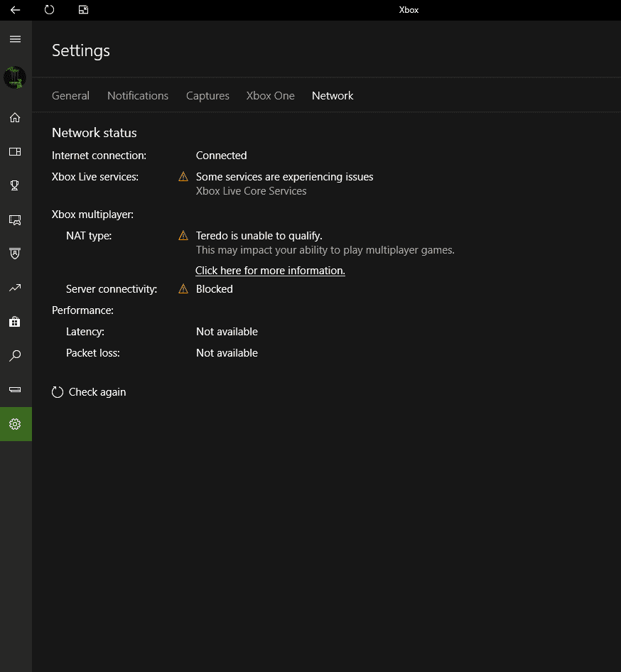Image resolution: width=621 pixels, height=672 pixels.
Task: Click the warning icon beside Xbox Live services
Action: tap(183, 177)
